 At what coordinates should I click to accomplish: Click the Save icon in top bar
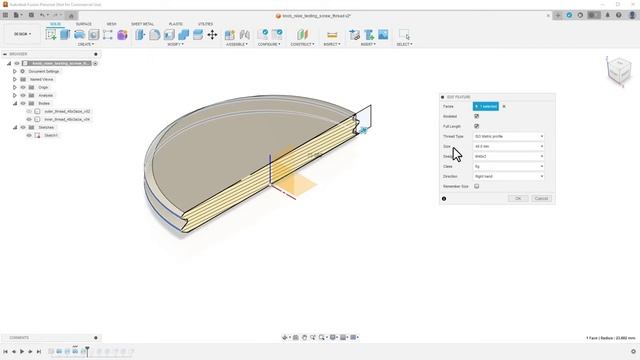[31, 16]
